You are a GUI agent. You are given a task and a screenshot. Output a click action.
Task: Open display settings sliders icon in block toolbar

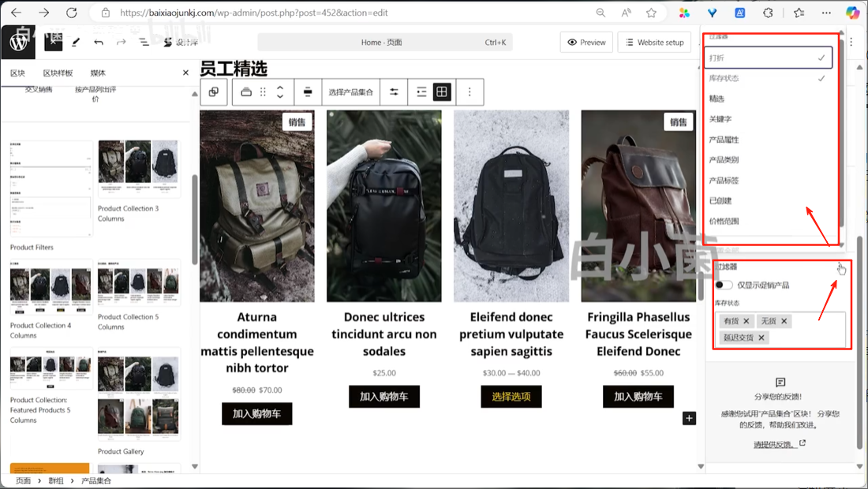point(394,91)
